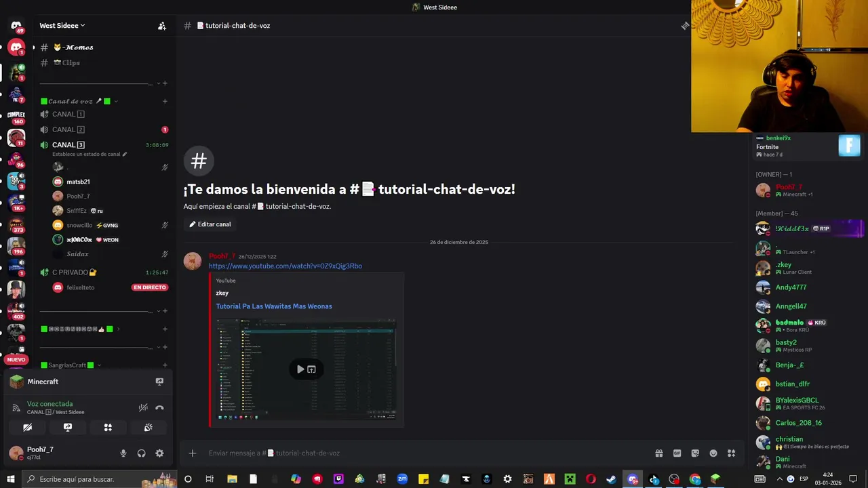Open message attachment plus button
This screenshot has height=488, width=868.
tap(193, 453)
